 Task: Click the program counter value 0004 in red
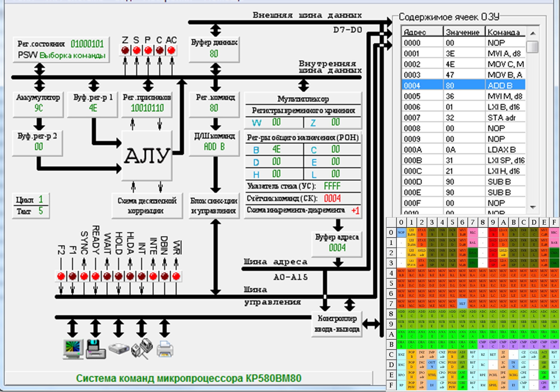(x=332, y=198)
